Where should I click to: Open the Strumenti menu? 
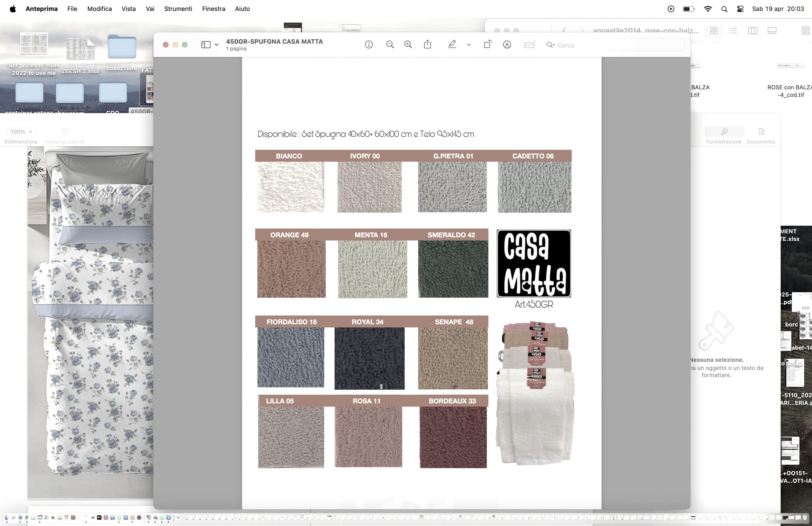178,9
